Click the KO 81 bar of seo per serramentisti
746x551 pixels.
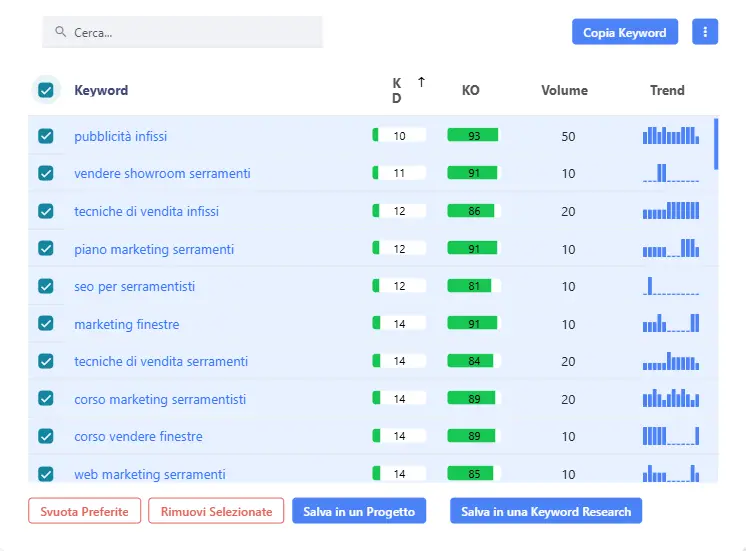pyautogui.click(x=474, y=286)
